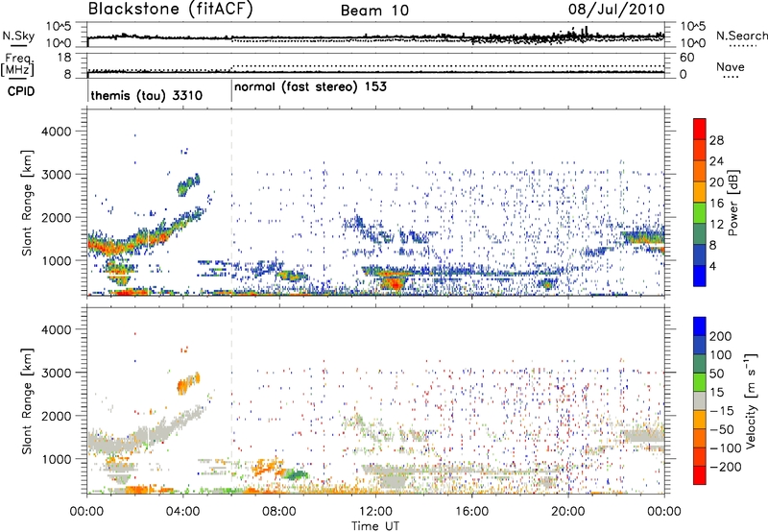Click the 'Velocity [m s-1]' color bar label
The image size is (768, 532).
click(751, 400)
